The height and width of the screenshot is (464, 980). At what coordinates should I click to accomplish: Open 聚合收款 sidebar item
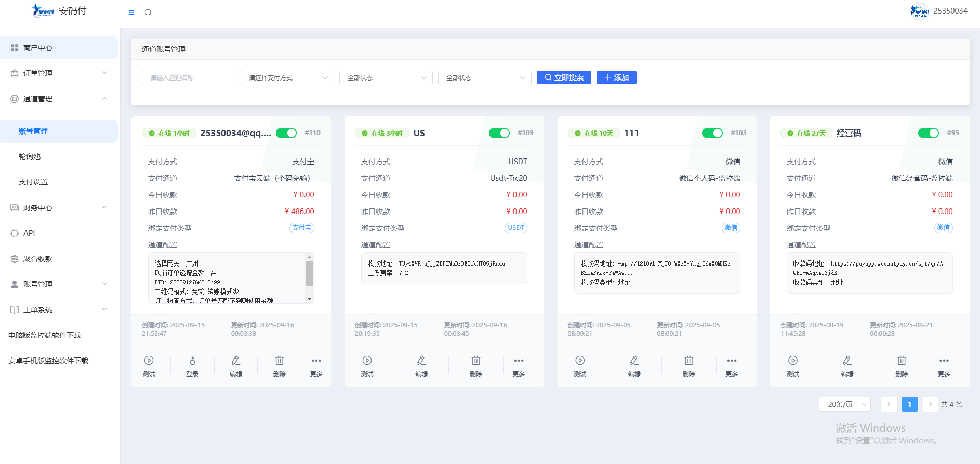(x=59, y=259)
